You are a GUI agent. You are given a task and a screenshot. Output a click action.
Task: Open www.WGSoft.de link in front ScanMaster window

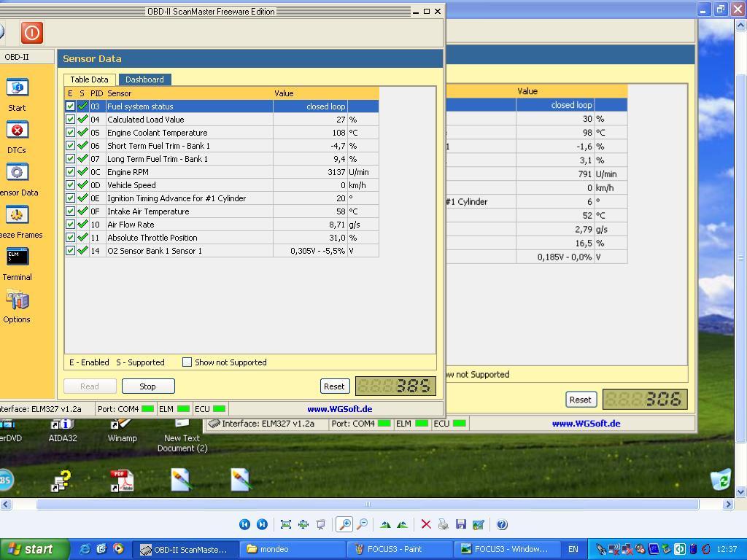click(x=340, y=408)
